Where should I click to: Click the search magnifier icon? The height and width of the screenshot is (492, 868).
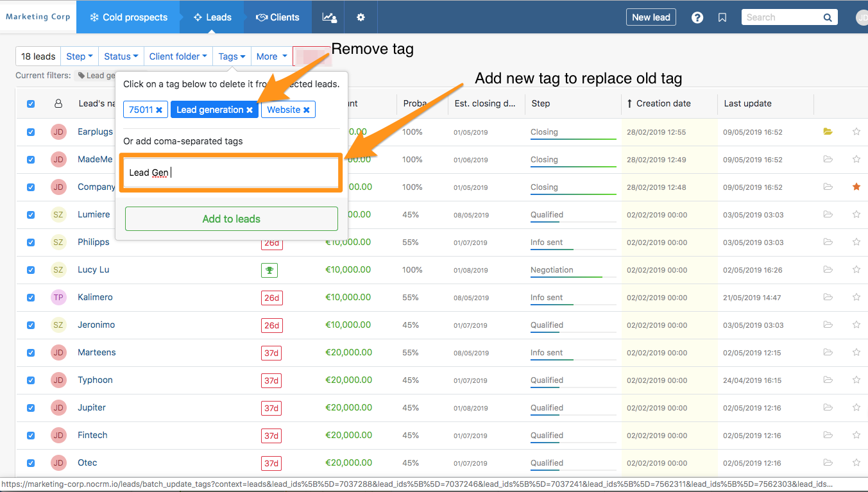point(828,17)
